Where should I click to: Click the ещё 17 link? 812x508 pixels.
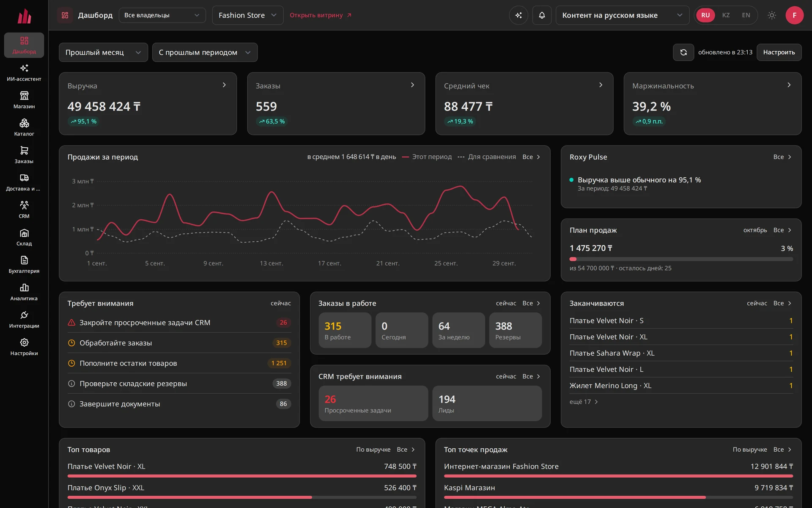[x=584, y=402]
